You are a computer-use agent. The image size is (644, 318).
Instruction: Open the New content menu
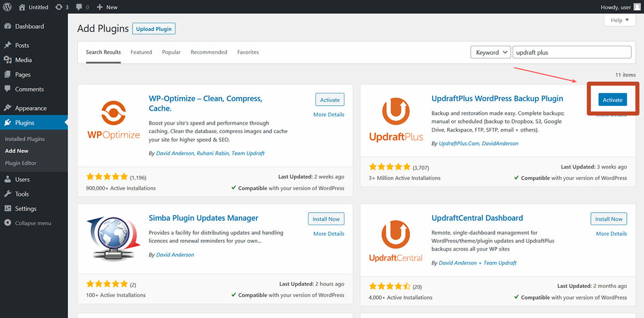pyautogui.click(x=107, y=7)
